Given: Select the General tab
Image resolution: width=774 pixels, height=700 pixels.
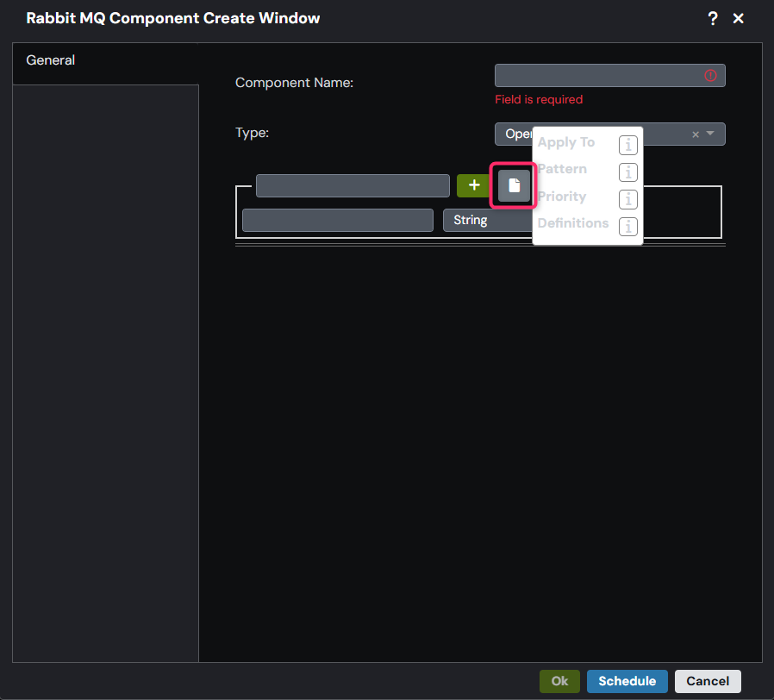Looking at the screenshot, I should tap(105, 63).
